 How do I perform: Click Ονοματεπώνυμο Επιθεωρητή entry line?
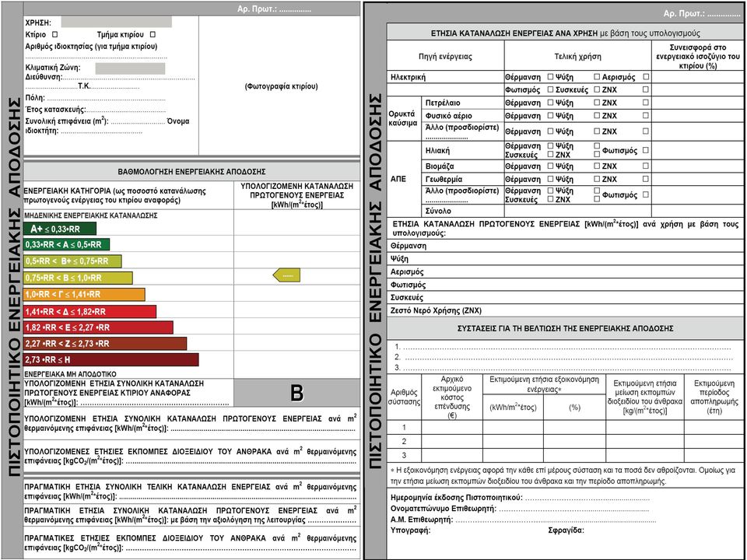tap(520, 509)
